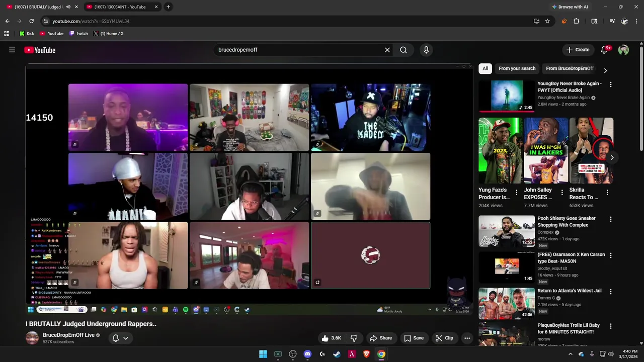
Task: Select the 'All' filter chip
Action: tap(485, 68)
